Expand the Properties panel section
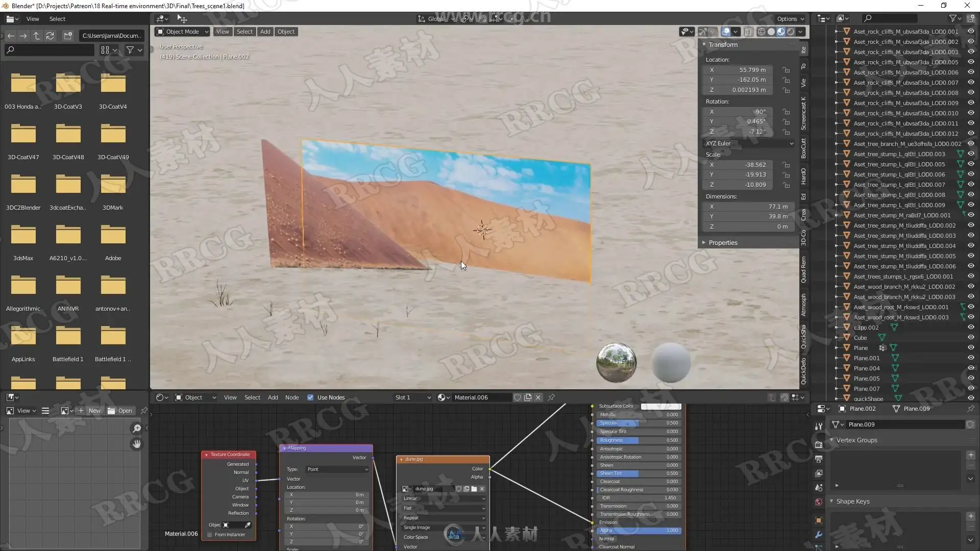Screen dimensions: 980x551 (723, 243)
